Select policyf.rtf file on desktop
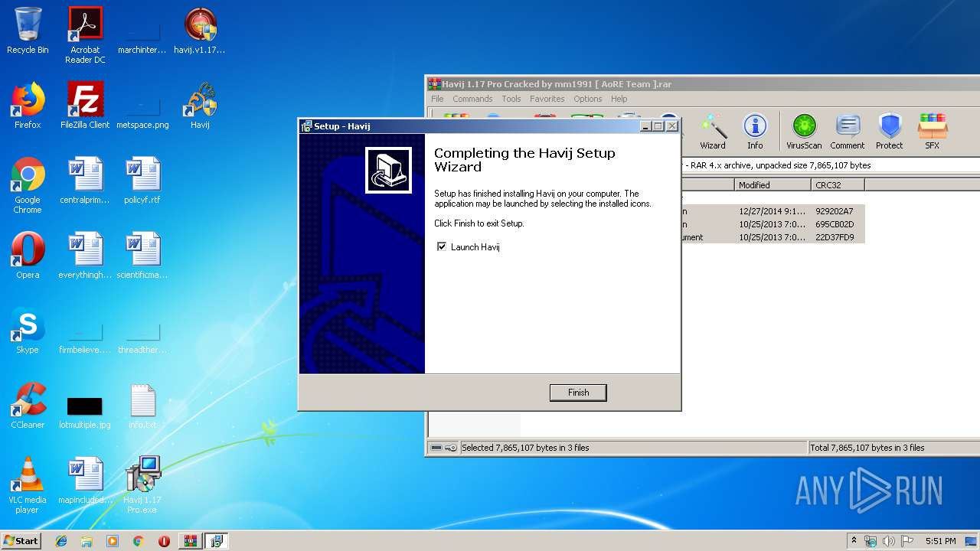 pyautogui.click(x=142, y=181)
